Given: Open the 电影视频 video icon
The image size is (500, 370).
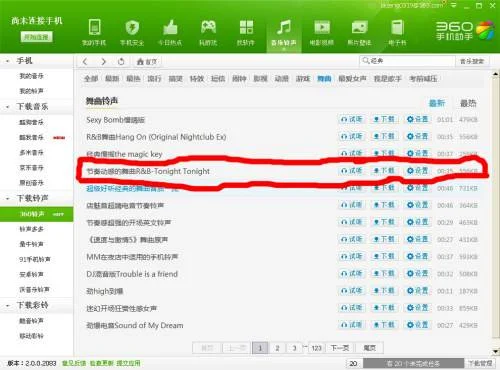Looking at the screenshot, I should (322, 32).
